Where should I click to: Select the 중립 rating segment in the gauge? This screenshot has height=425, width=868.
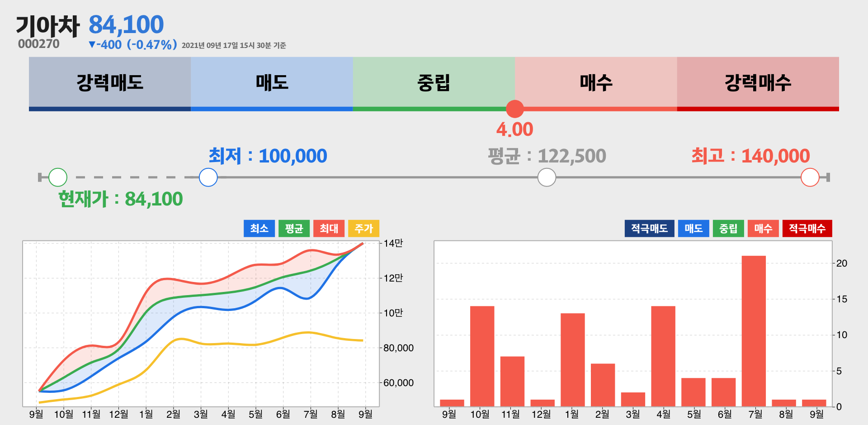[434, 84]
